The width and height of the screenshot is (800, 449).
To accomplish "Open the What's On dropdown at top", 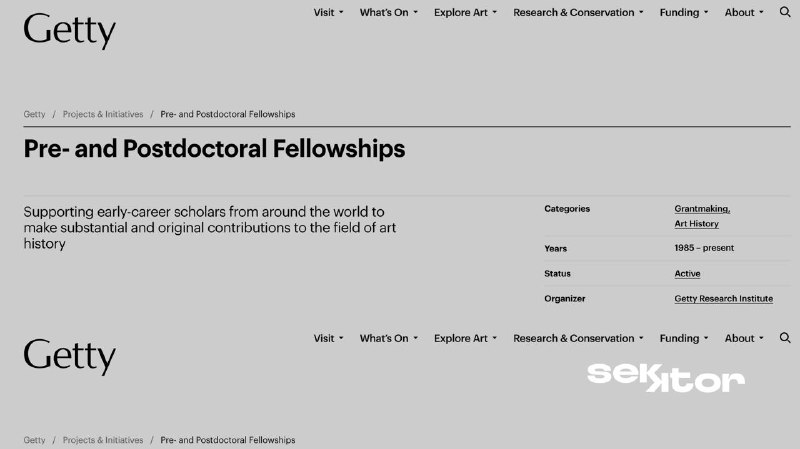I will 389,12.
